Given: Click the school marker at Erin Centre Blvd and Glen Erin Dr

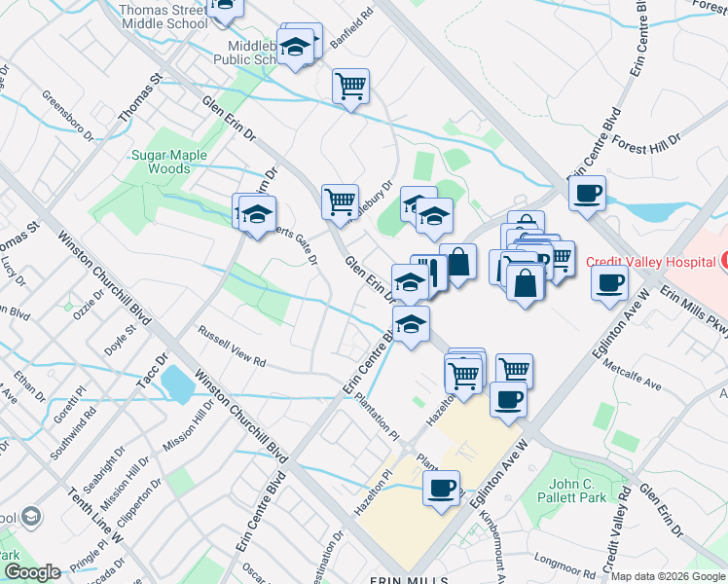Looking at the screenshot, I should point(411,324).
